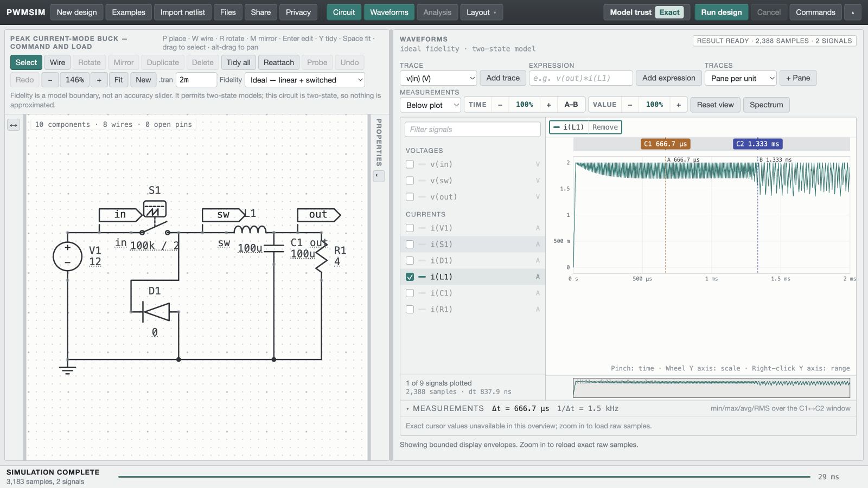This screenshot has height=488, width=868.
Task: Click Import netlist
Action: tap(183, 12)
